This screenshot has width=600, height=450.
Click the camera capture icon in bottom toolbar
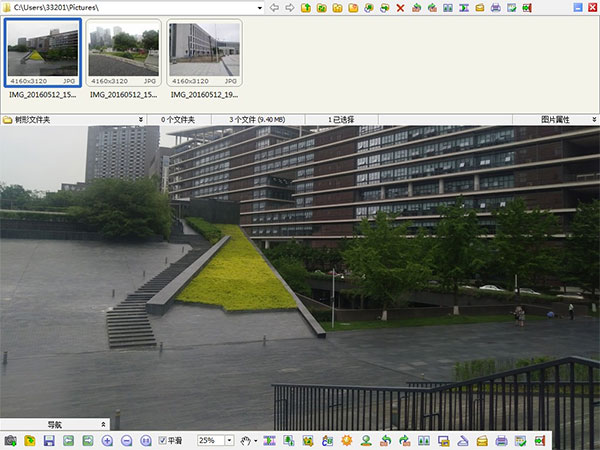coord(10,440)
